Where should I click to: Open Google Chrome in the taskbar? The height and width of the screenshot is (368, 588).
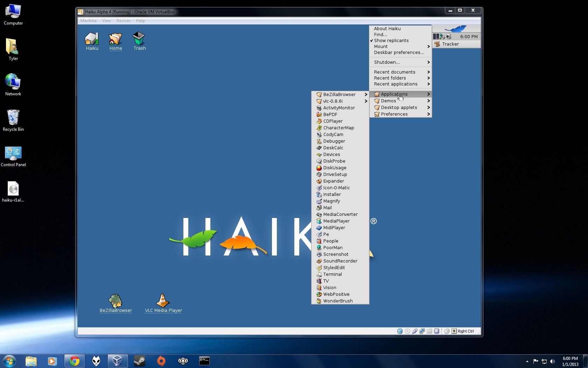74,361
